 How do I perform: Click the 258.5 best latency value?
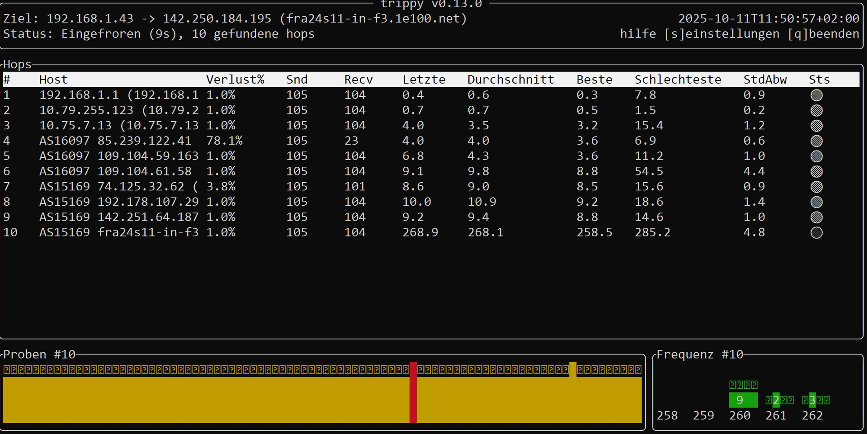click(594, 232)
